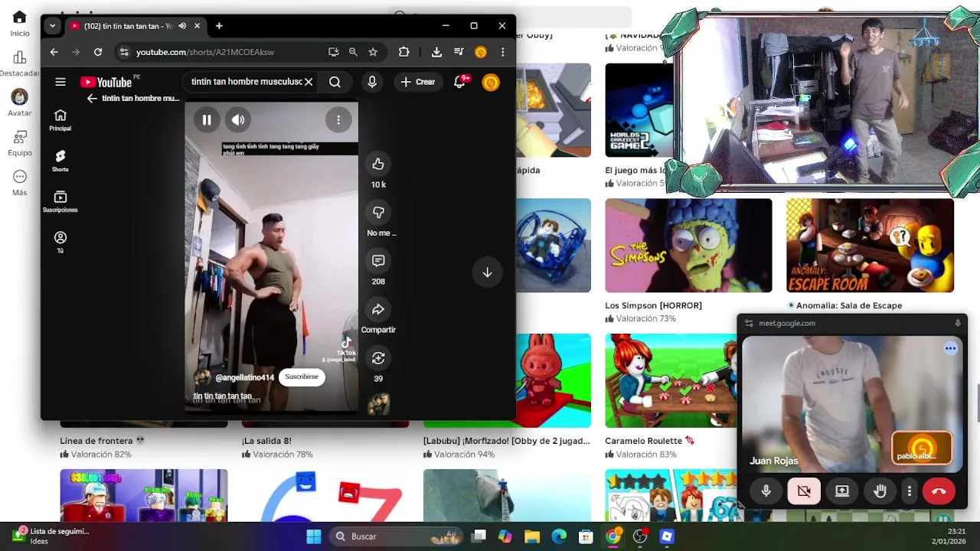Pause the YouTube Short video
980x551 pixels.
tap(207, 119)
